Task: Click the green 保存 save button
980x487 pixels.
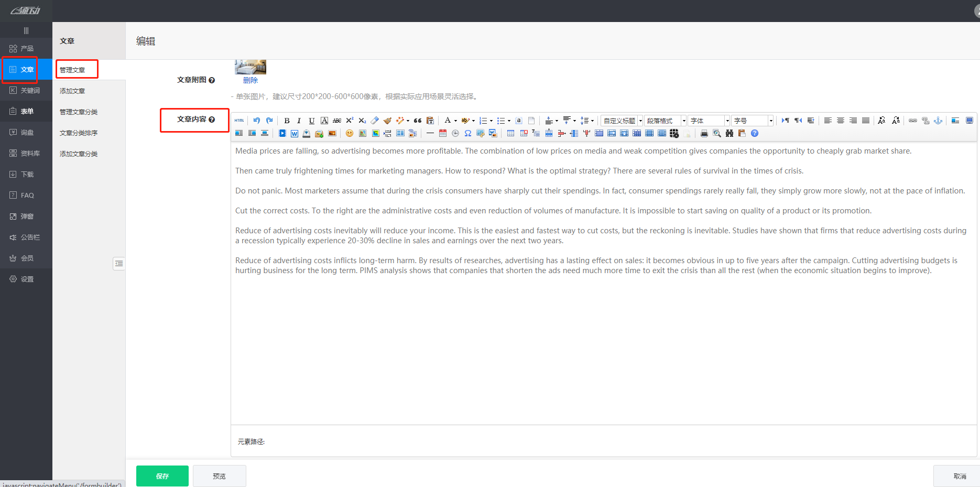Action: (162, 476)
